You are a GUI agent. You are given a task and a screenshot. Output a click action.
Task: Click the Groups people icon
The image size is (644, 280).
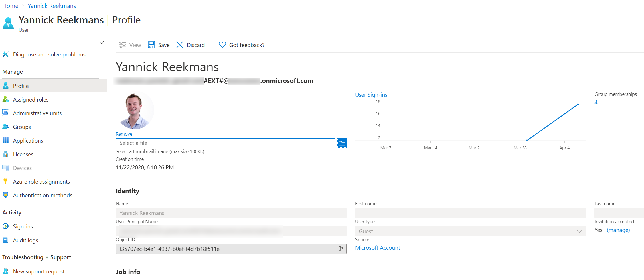[5, 127]
